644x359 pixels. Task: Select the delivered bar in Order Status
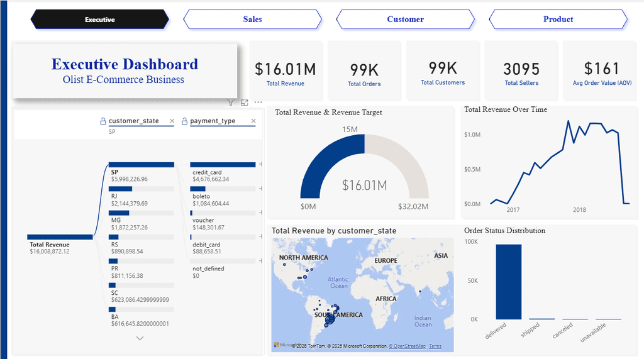pyautogui.click(x=508, y=282)
